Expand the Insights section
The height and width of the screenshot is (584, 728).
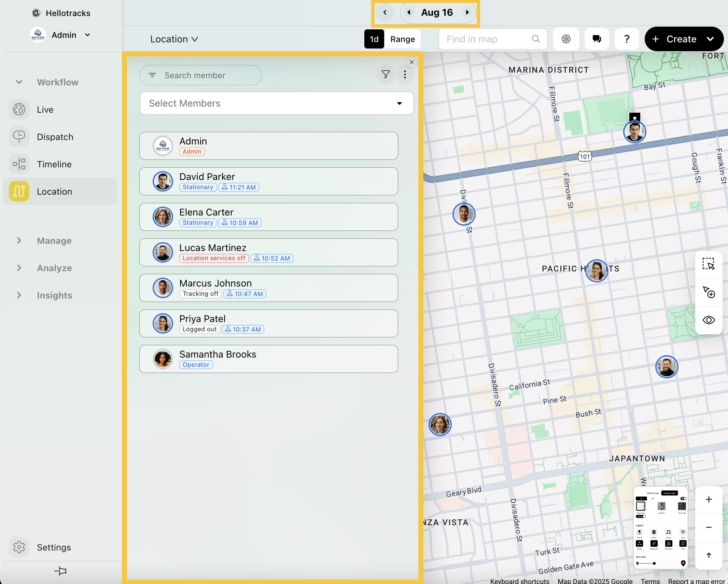(x=19, y=295)
